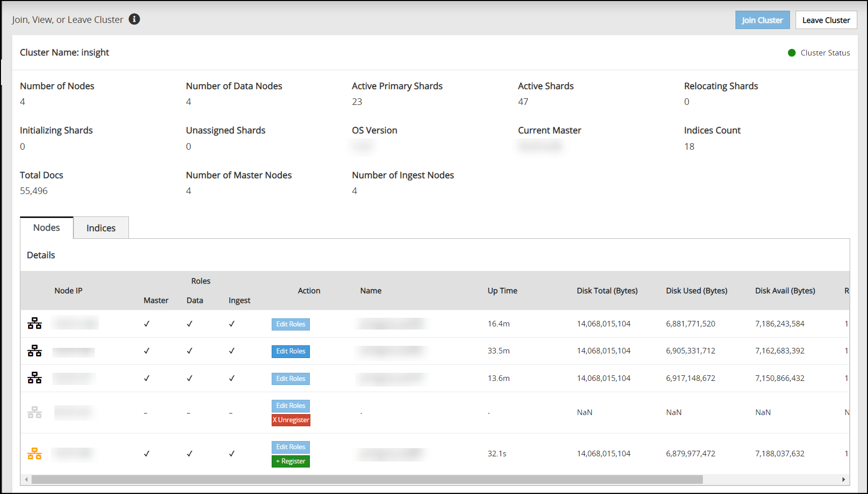Click the Ingest checkmark in the 13.6m node row
868x494 pixels.
coord(232,378)
